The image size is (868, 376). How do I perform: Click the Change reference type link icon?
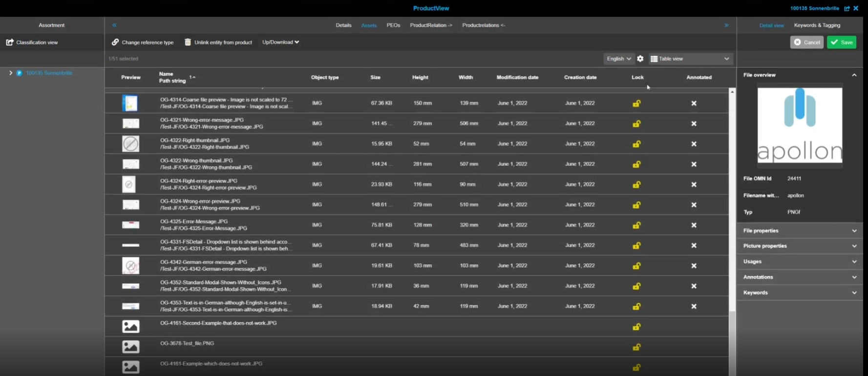click(x=115, y=42)
